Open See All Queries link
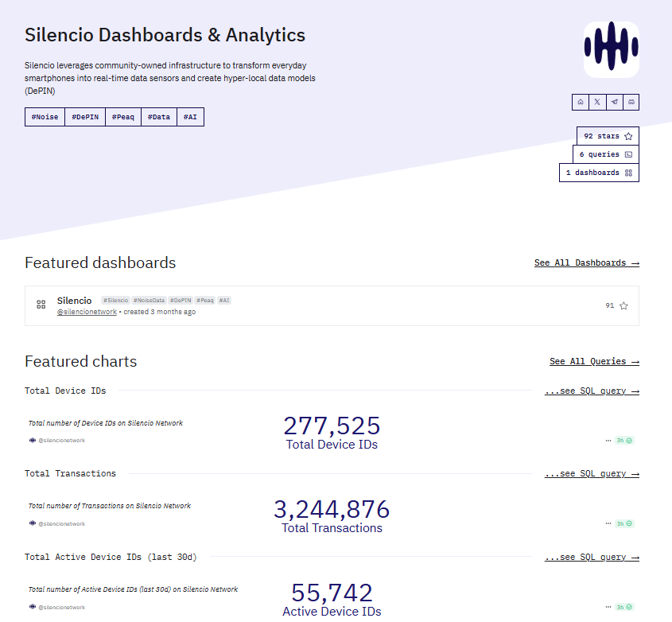The height and width of the screenshot is (622, 672). [x=594, y=361]
